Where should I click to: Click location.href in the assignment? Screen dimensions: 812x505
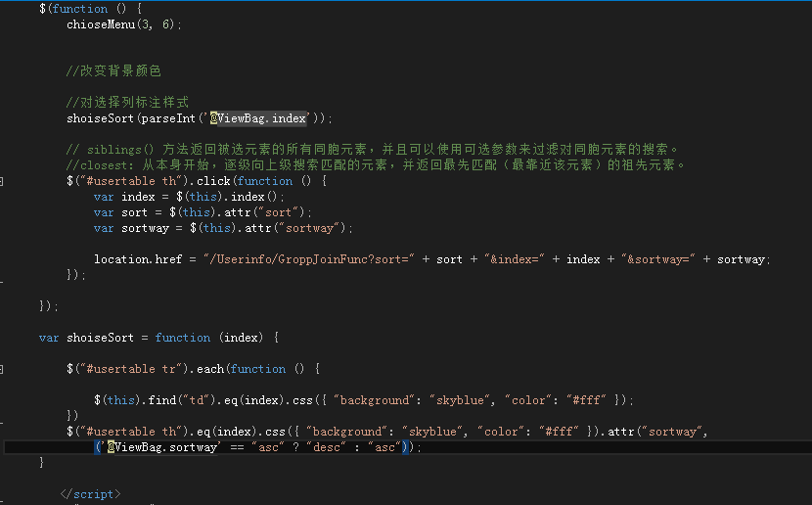(137, 259)
